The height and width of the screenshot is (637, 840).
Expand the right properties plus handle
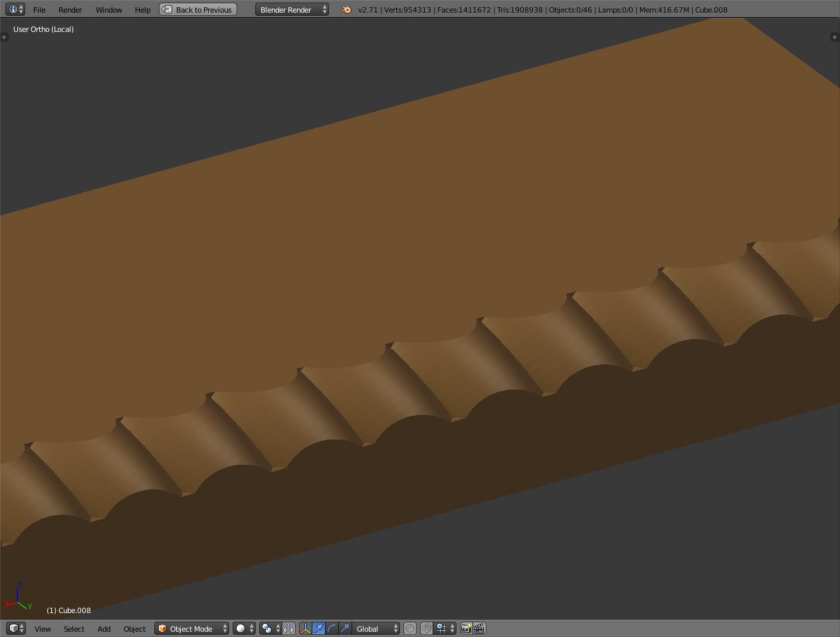click(x=835, y=37)
